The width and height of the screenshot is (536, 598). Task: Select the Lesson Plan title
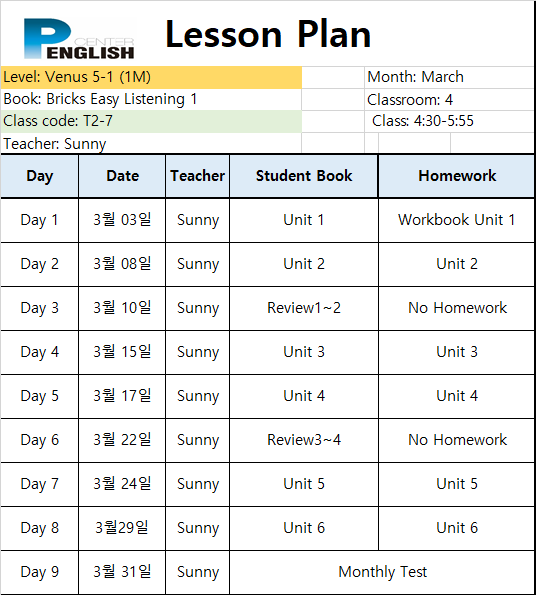click(268, 35)
